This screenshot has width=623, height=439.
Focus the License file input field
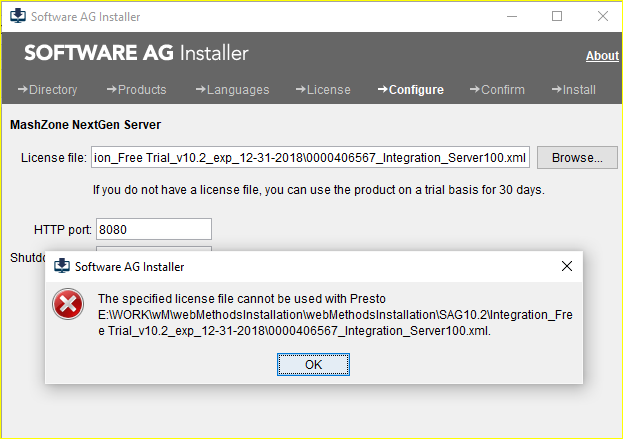pos(310,157)
